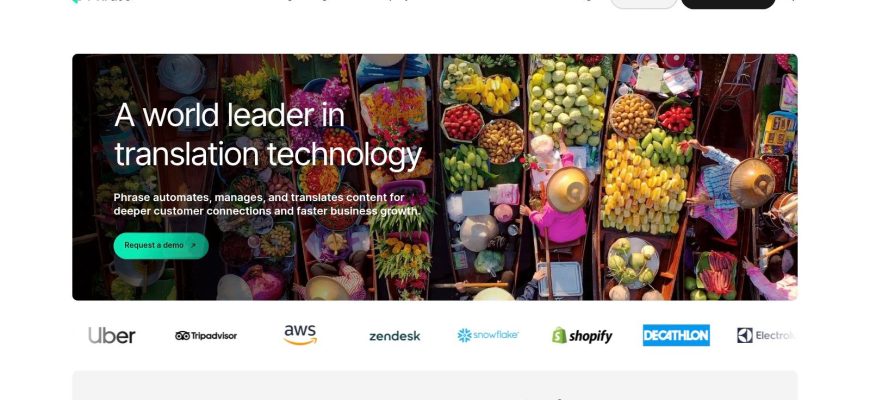870x400 pixels.
Task: Click the aws logo with orange arrow
Action: [x=300, y=335]
